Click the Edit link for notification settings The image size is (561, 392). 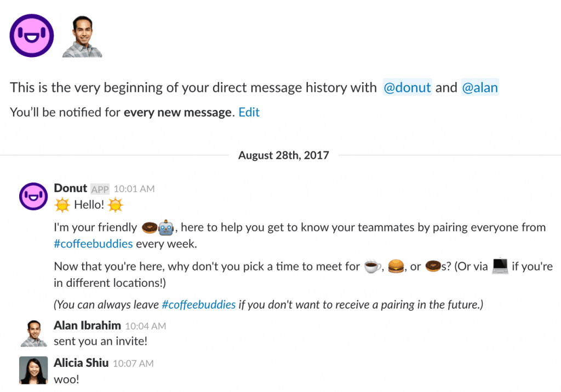[249, 112]
